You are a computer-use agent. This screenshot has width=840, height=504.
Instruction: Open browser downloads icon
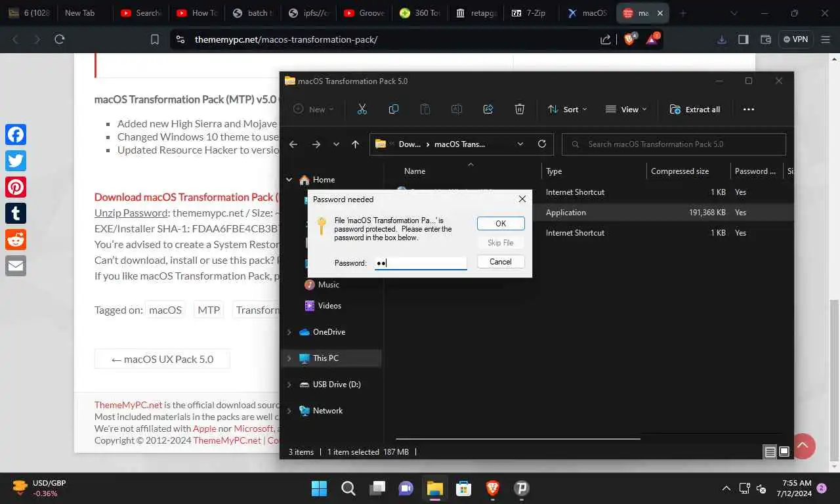722,39
